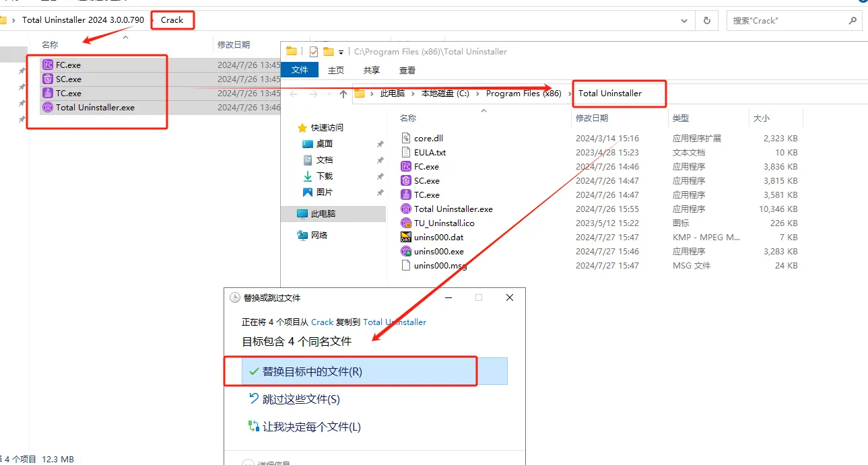Image resolution: width=868 pixels, height=465 pixels.
Task: Select Total Uninstaller.exe icon in the 10,346 KB row
Action: pyautogui.click(x=405, y=209)
